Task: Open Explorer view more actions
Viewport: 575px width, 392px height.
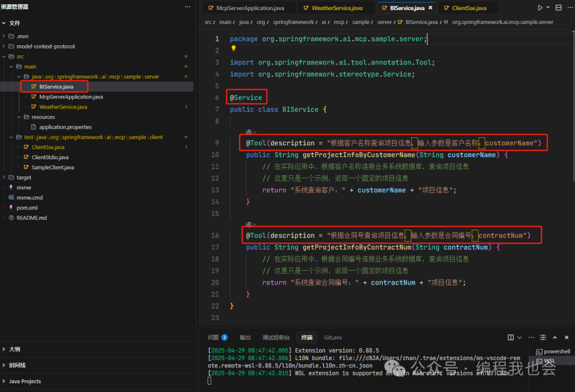Action: [x=187, y=6]
